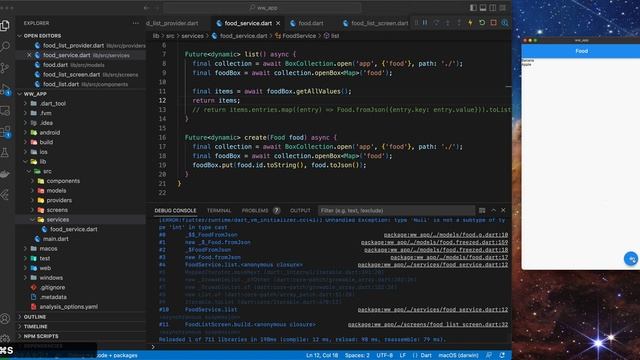
Task: Expand the build folder
Action: [x=46, y=142]
